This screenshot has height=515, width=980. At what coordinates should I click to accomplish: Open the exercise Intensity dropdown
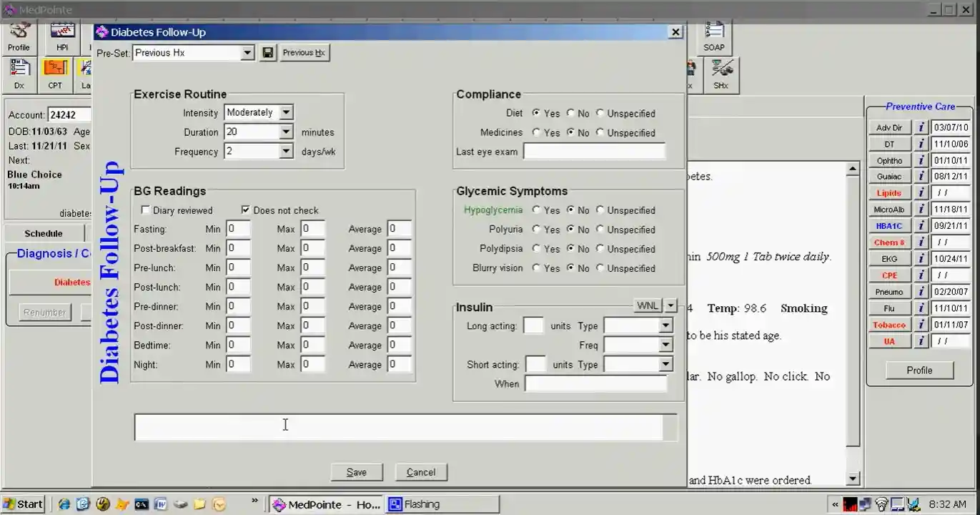tap(286, 112)
